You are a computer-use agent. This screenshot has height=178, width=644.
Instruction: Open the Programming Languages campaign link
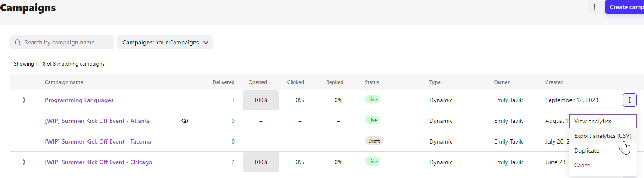point(79,100)
